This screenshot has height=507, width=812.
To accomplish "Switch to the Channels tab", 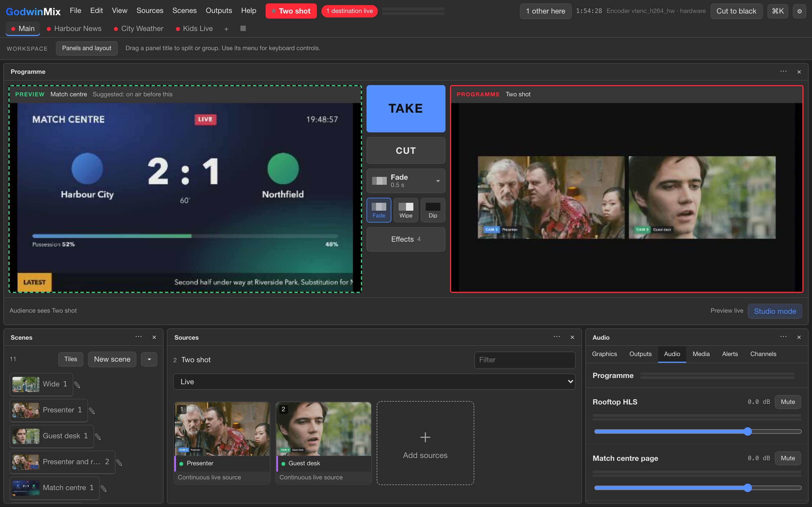I will pyautogui.click(x=763, y=354).
